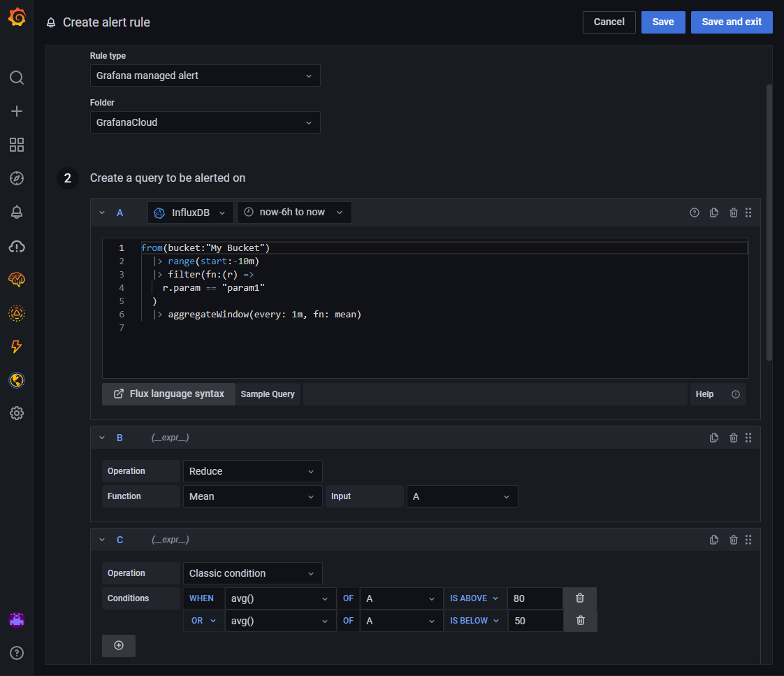This screenshot has height=676, width=784.
Task: Click the Cancel button
Action: (609, 22)
